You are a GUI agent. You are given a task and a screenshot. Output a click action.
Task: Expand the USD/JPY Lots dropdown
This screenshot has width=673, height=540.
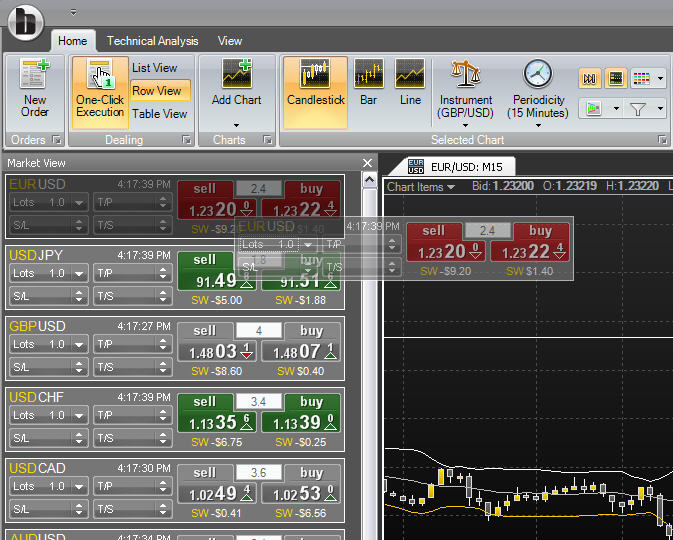pyautogui.click(x=80, y=273)
